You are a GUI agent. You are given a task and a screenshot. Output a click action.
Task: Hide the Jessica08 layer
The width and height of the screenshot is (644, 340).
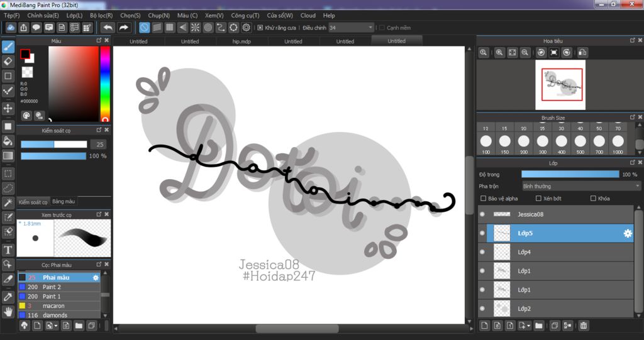tap(482, 214)
